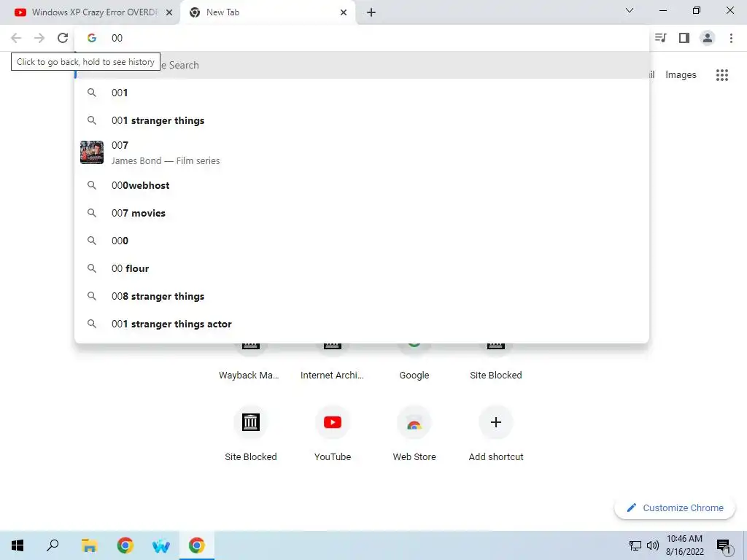Click the address bar containing 00
Image resolution: width=747 pixels, height=560 pixels.
362,38
